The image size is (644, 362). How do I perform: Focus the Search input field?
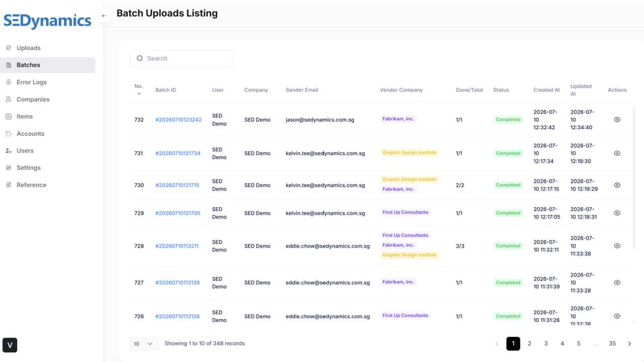(182, 58)
